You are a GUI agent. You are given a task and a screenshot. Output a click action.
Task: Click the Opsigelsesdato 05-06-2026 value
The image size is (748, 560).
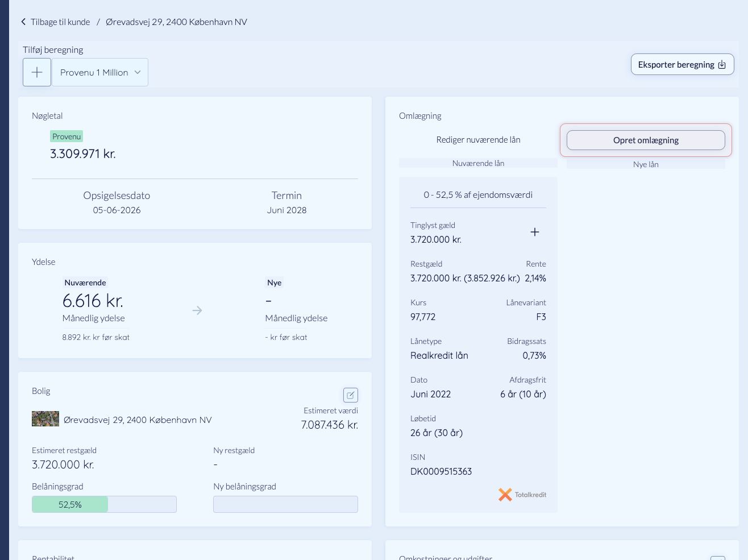117,210
